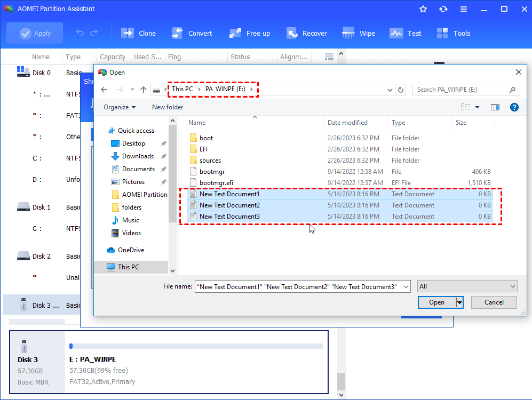Go up one folder level

[x=144, y=90]
